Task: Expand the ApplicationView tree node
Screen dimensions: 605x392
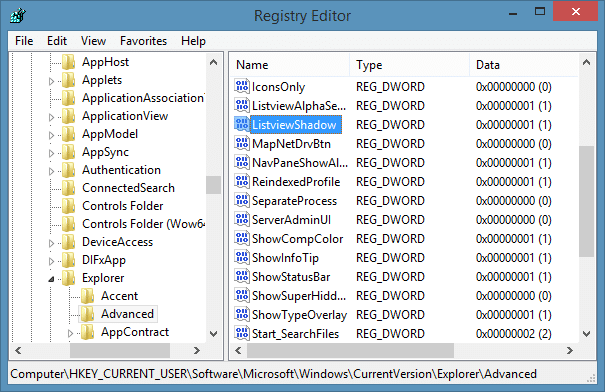Action: [51, 117]
